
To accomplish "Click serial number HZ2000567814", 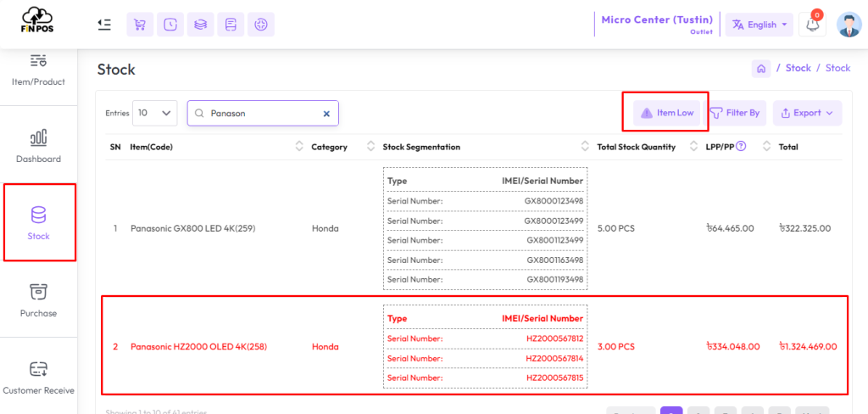I will point(554,359).
